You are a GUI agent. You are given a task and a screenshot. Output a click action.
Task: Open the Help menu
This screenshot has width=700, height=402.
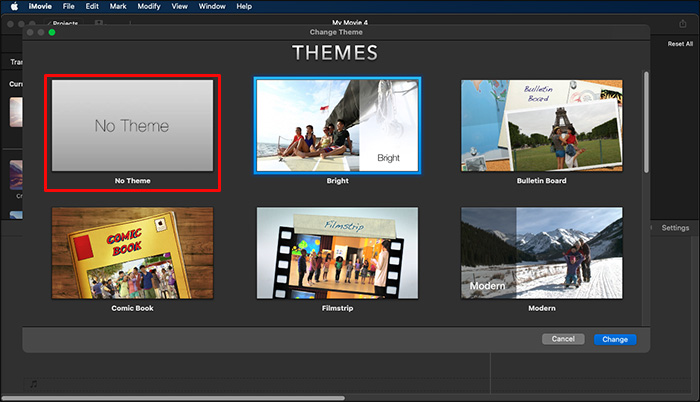244,6
